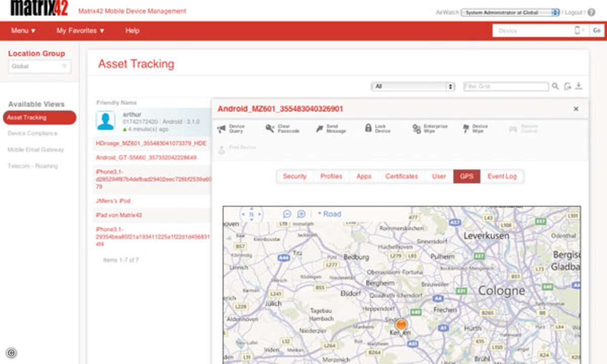This screenshot has height=364, width=607.
Task: Switch to the Security tab
Action: click(x=295, y=176)
